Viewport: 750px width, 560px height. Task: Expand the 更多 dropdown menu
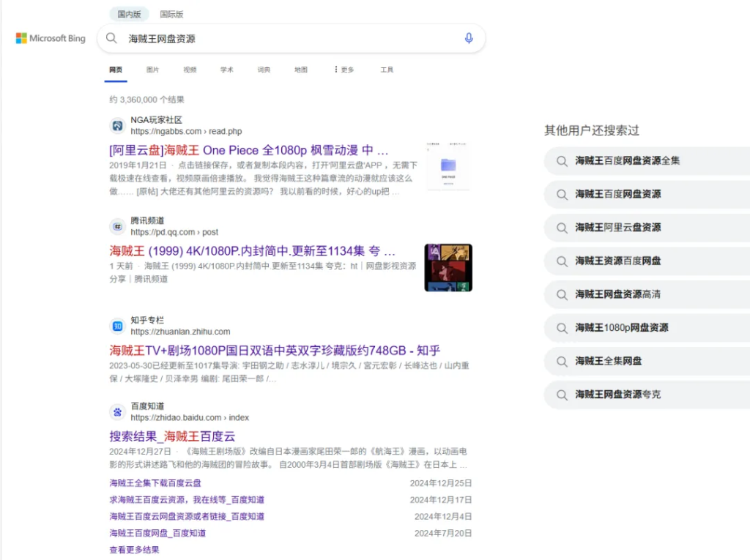[x=343, y=70]
